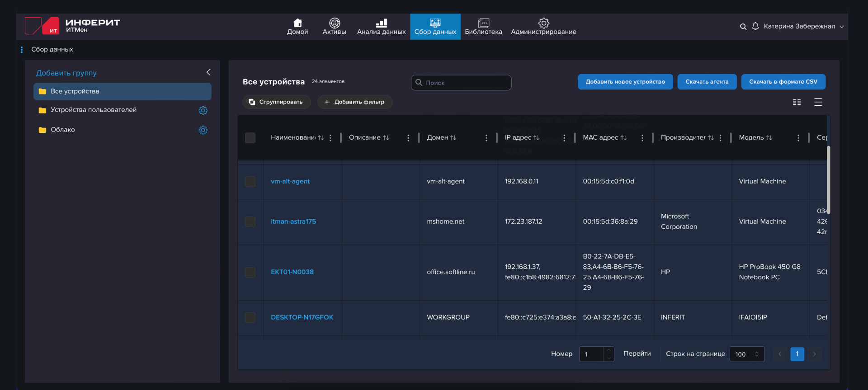868x390 pixels.
Task: Open Описание column options menu
Action: (408, 138)
